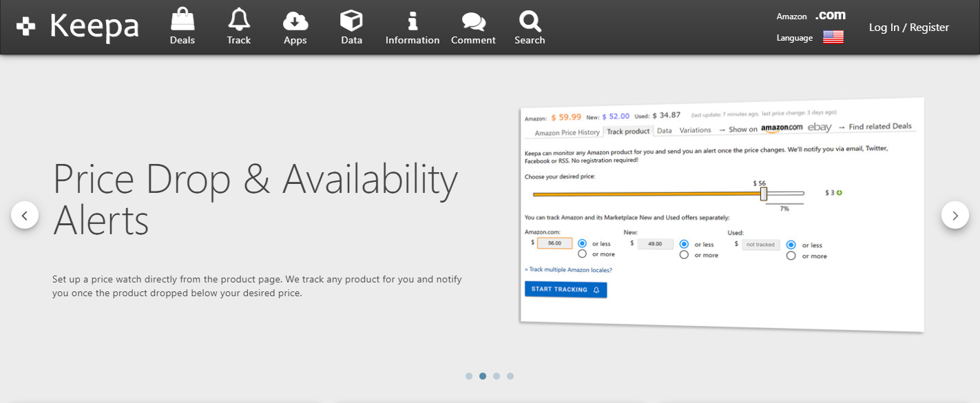Go to previous slide arrow
This screenshot has width=980, height=403.
pos(25,216)
